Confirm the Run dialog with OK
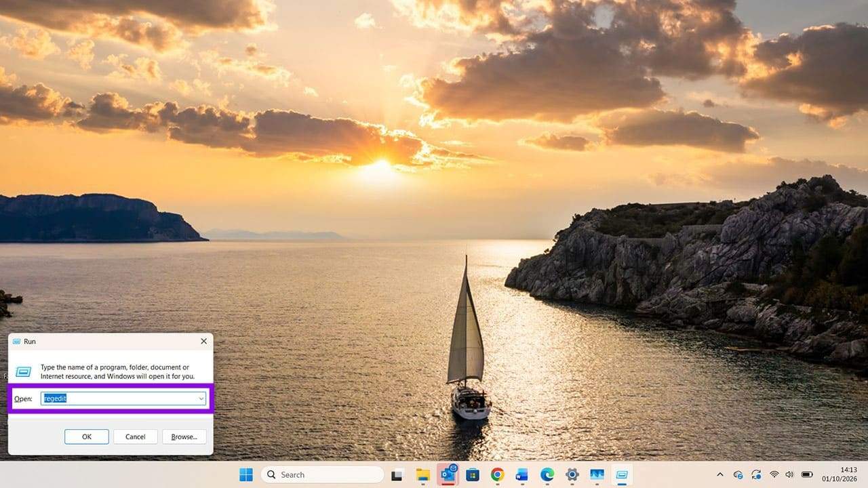Screen dimensions: 868x488 [87, 436]
